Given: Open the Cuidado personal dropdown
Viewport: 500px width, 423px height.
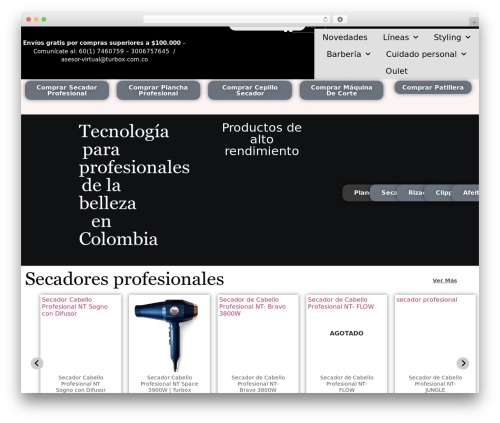Looking at the screenshot, I should coord(426,54).
